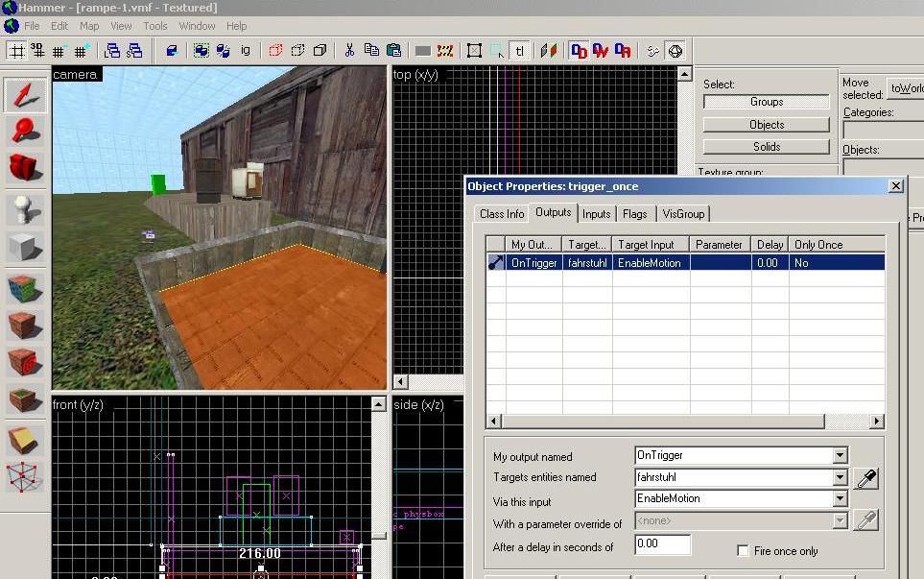Click the delay seconds input field
This screenshot has width=924, height=579.
coord(662,543)
